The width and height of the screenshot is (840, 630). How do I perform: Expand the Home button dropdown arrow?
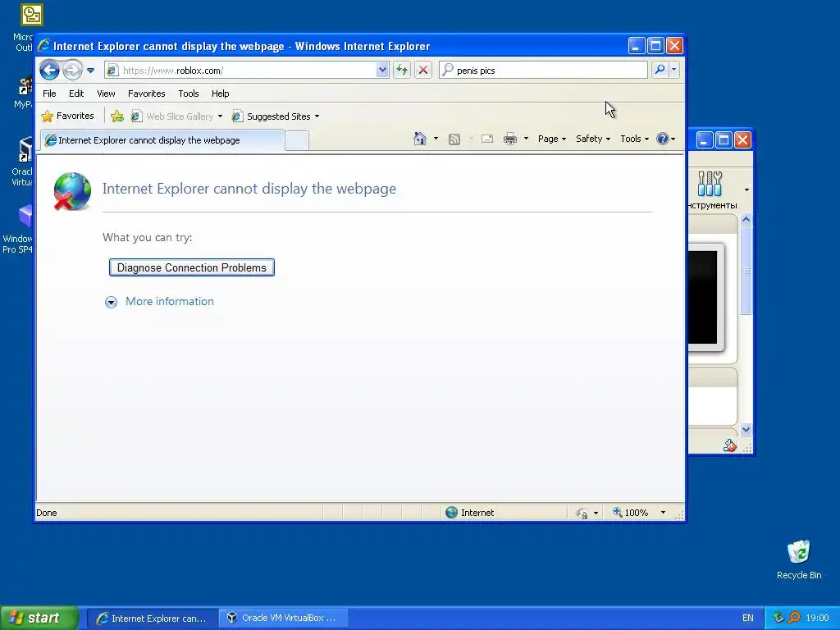tap(436, 139)
